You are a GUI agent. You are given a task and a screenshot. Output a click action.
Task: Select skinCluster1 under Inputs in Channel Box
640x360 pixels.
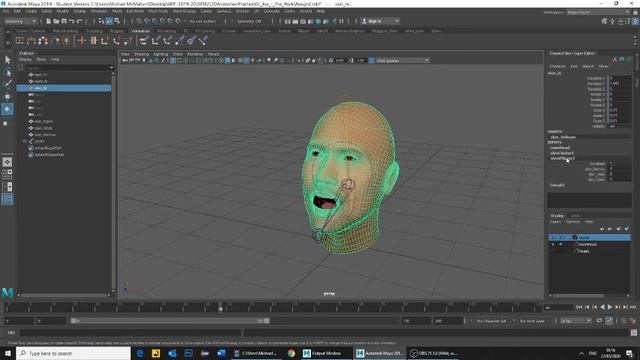coord(562,153)
